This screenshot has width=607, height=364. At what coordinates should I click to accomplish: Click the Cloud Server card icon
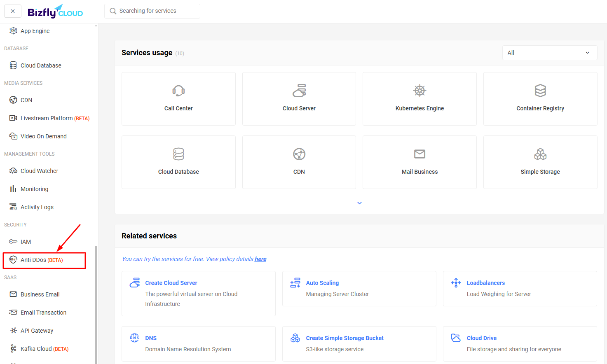pos(299,91)
